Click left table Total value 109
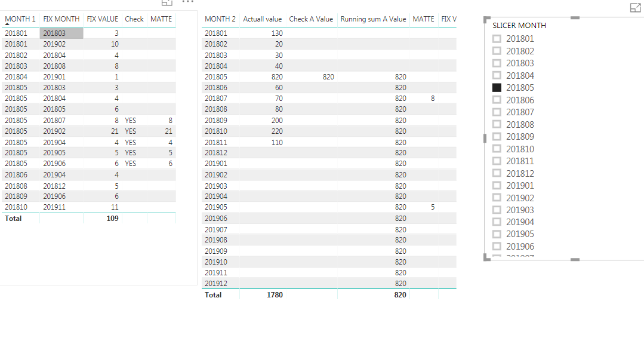Screen dimensions: 644x341 [113, 219]
